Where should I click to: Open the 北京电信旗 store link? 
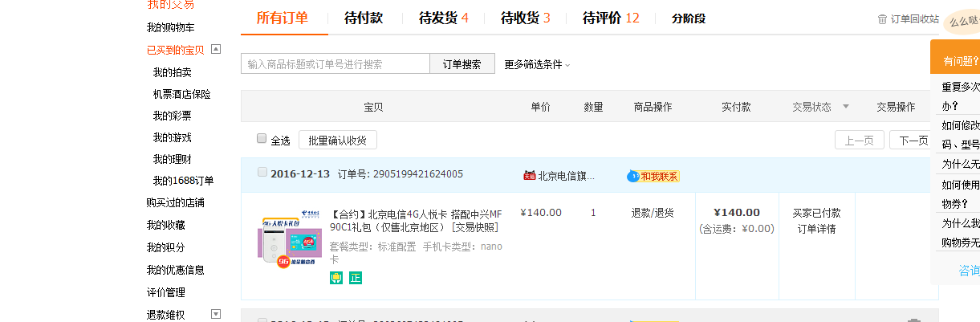(567, 176)
